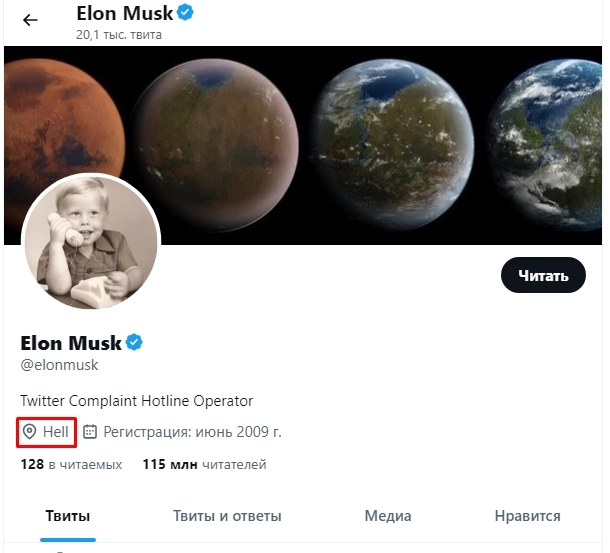Open the Твиты и ответы tab
Screen dimensions: 610x553
point(227,516)
